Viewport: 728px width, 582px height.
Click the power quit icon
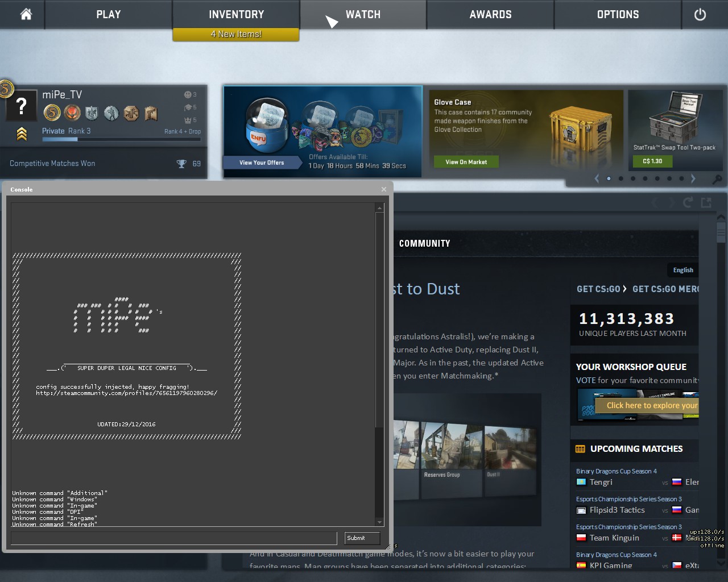700,15
